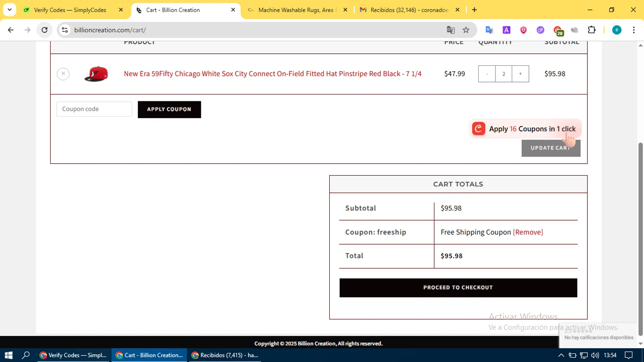Open the Extensions puzzle menu
644x362 pixels.
(592, 30)
